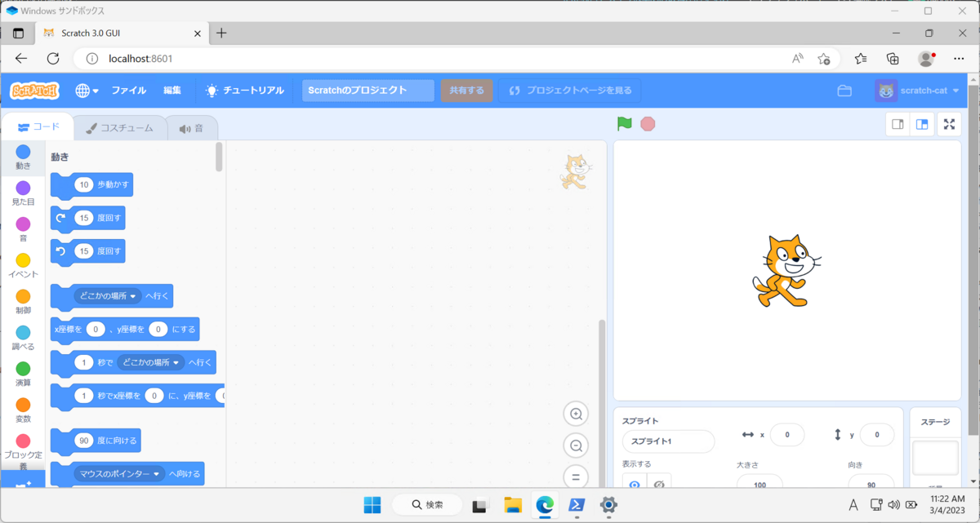Viewport: 980px width, 523px height.
Task: Click the プロジェクトページを見る button
Action: [570, 91]
